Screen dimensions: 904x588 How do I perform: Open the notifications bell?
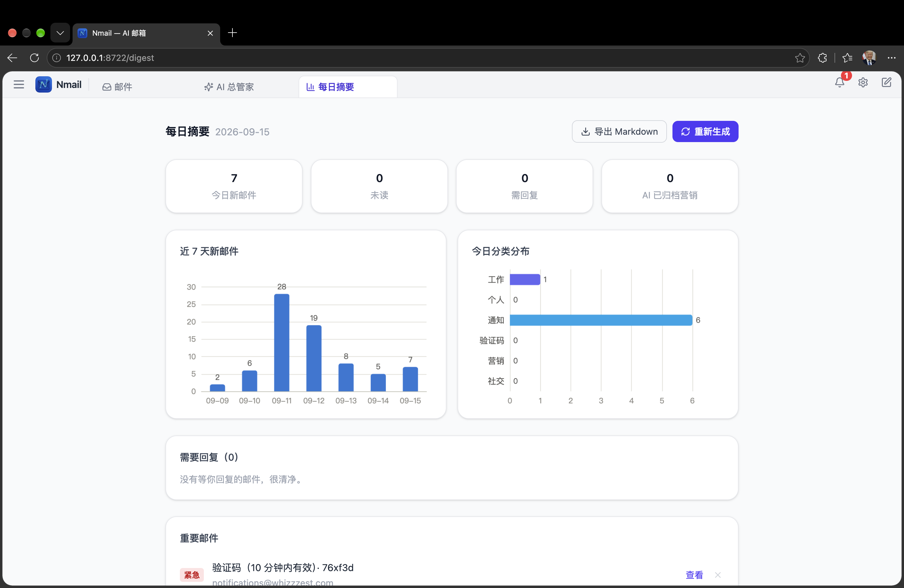[839, 82]
